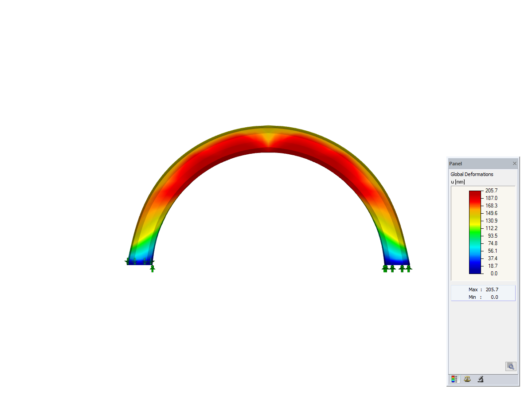The width and height of the screenshot is (532, 399).
Task: Close the Panel window
Action: click(514, 163)
